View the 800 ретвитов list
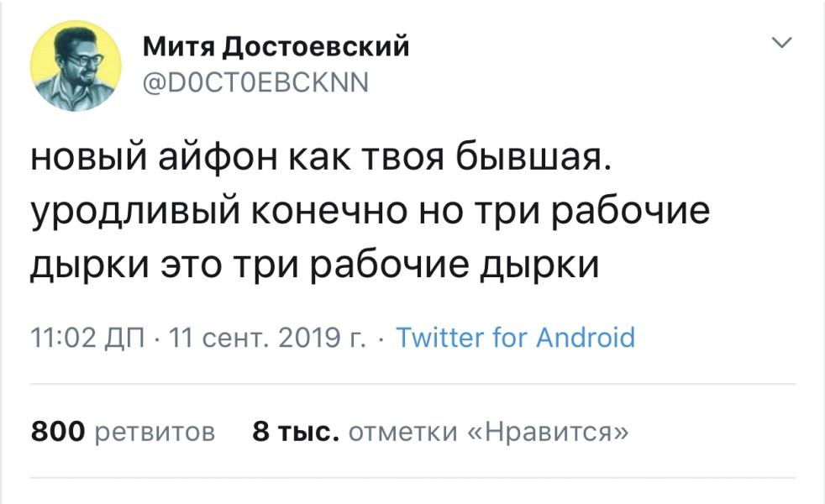The height and width of the screenshot is (504, 825). coord(123,432)
